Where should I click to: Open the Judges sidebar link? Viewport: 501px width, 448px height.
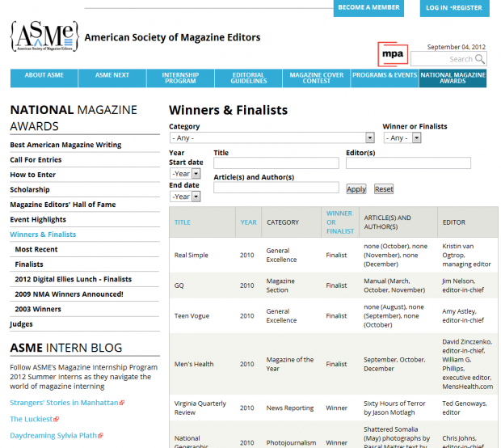click(x=21, y=324)
